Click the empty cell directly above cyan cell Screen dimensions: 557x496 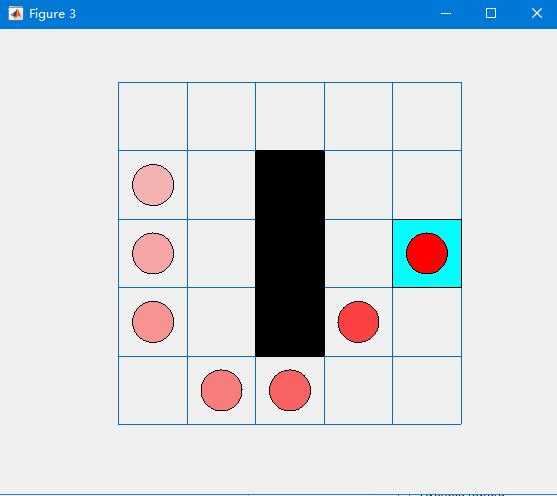pos(427,185)
